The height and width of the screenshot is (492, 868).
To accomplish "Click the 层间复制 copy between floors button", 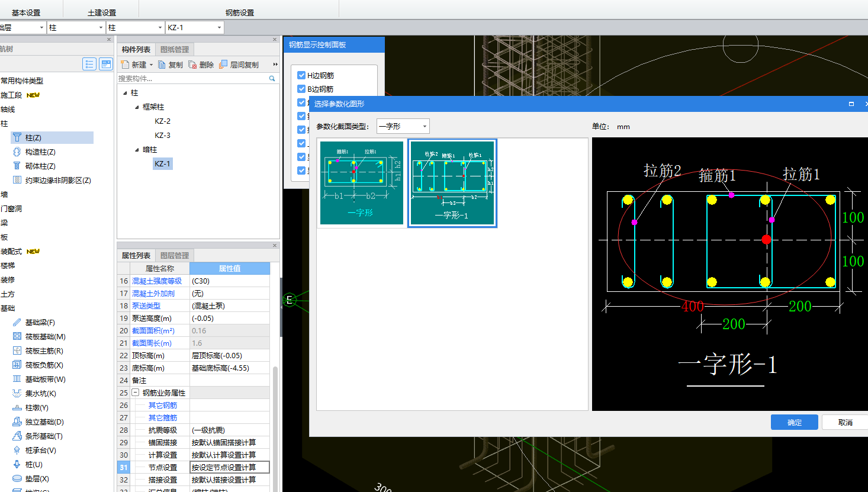I will (x=239, y=65).
